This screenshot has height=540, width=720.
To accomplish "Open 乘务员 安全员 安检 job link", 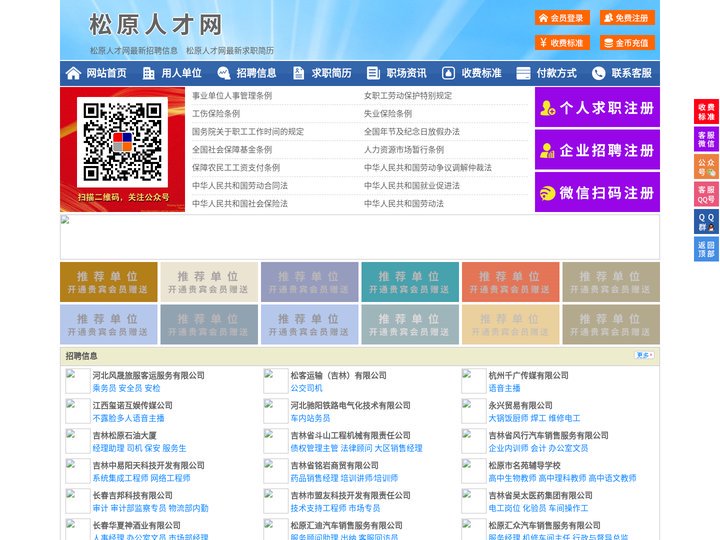I will click(126, 388).
